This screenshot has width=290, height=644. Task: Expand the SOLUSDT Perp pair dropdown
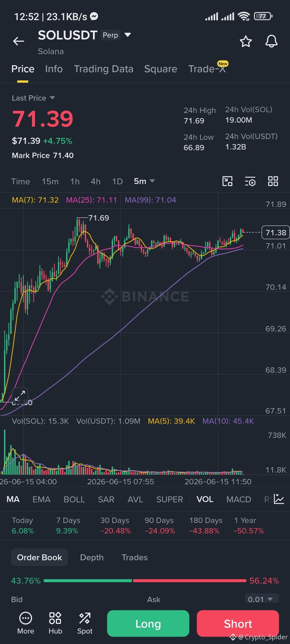pyautogui.click(x=128, y=35)
